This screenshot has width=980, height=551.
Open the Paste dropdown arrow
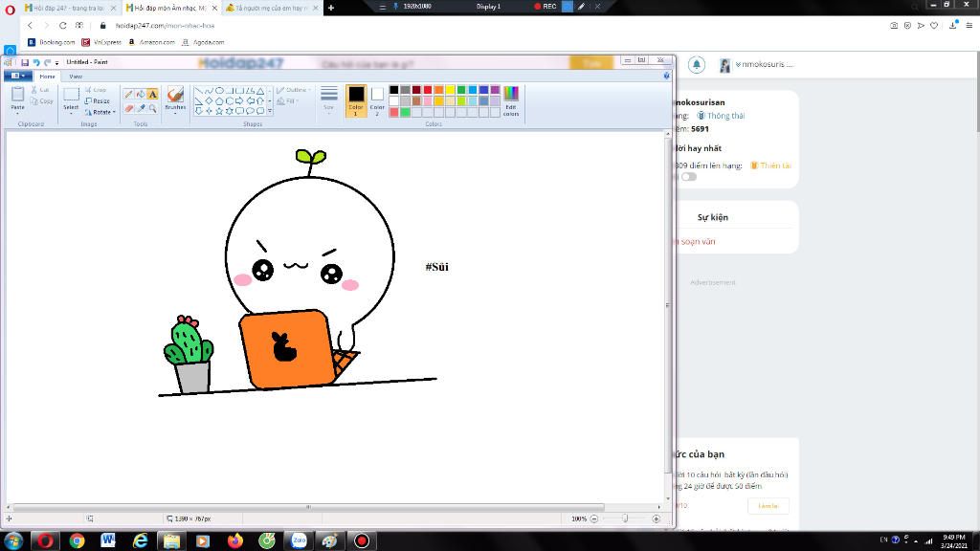17,113
